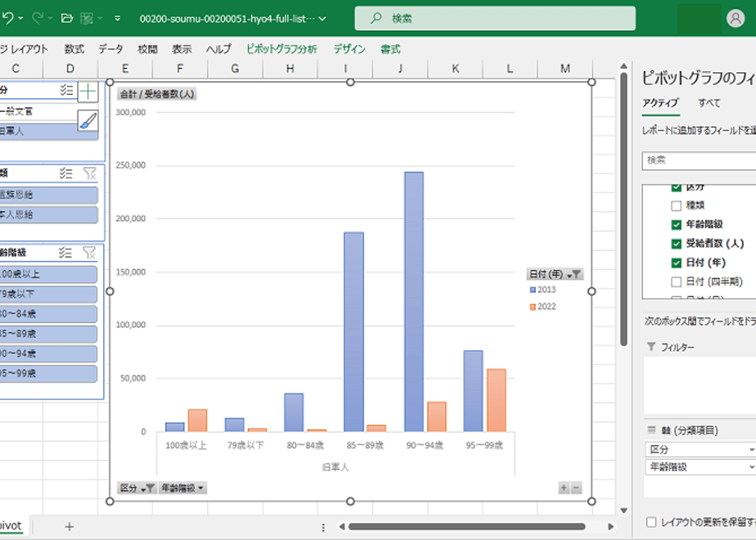Viewport: 756px width, 540px height.
Task: Click the Open folder icon in the title bar
Action: click(x=67, y=19)
